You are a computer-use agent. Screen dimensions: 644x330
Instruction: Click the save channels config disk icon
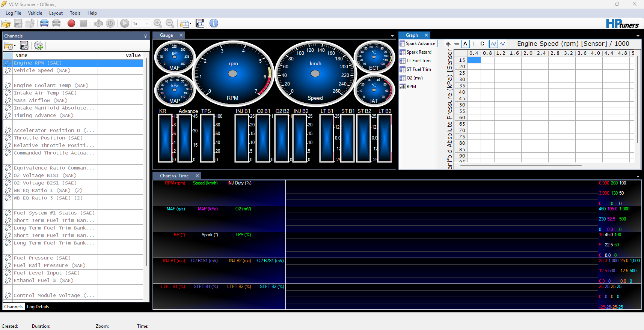click(x=24, y=46)
